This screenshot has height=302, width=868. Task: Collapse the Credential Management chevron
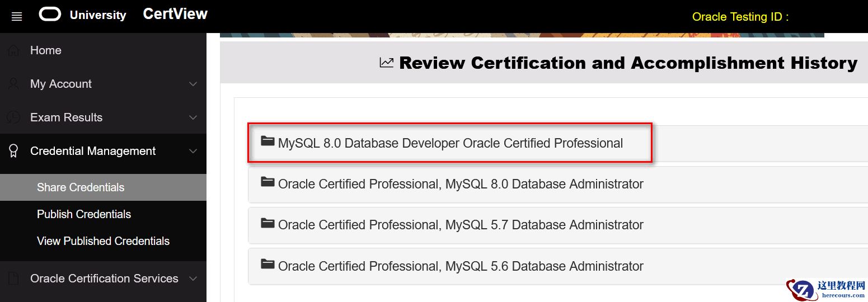[193, 151]
